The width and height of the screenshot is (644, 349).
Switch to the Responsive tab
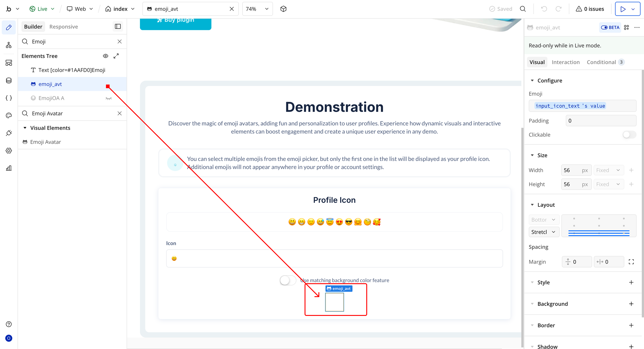(64, 27)
